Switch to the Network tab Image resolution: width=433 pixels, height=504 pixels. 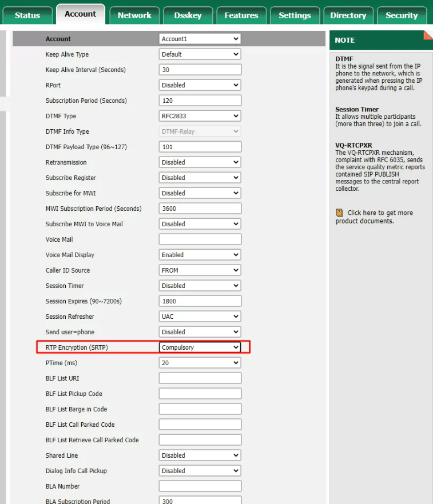tap(134, 15)
